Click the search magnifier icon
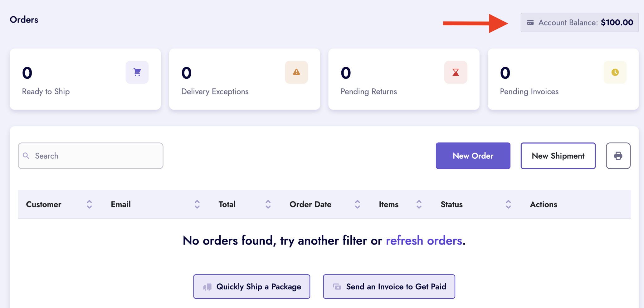This screenshot has width=644, height=308. [x=26, y=156]
